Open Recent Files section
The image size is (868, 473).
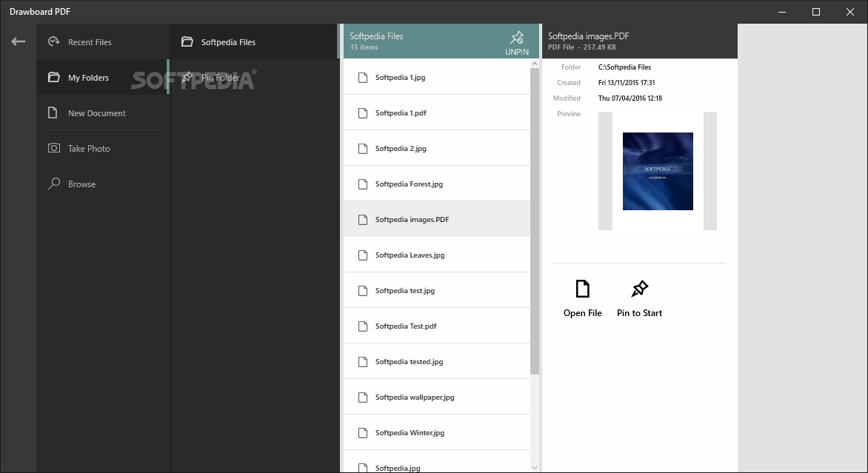point(103,42)
